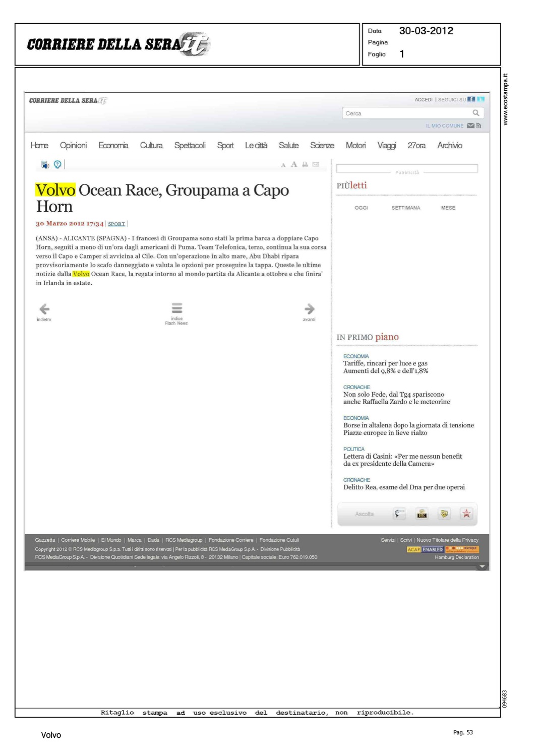
Task: Open the Economia menu item
Action: point(113,145)
